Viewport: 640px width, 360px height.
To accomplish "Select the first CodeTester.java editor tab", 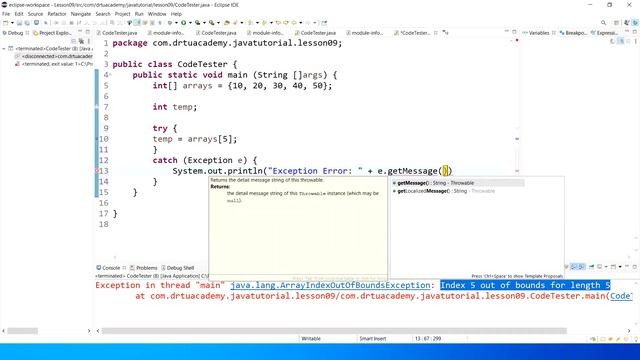I will coord(117,33).
